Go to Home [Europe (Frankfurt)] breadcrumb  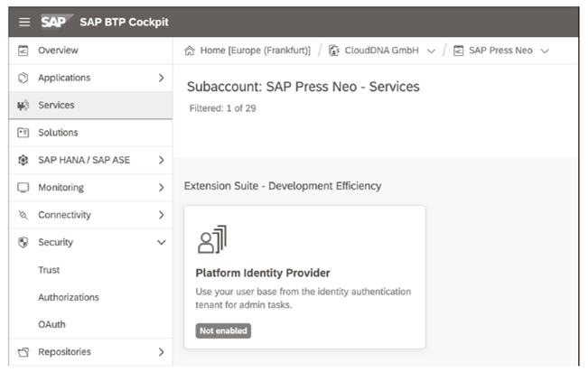point(247,51)
